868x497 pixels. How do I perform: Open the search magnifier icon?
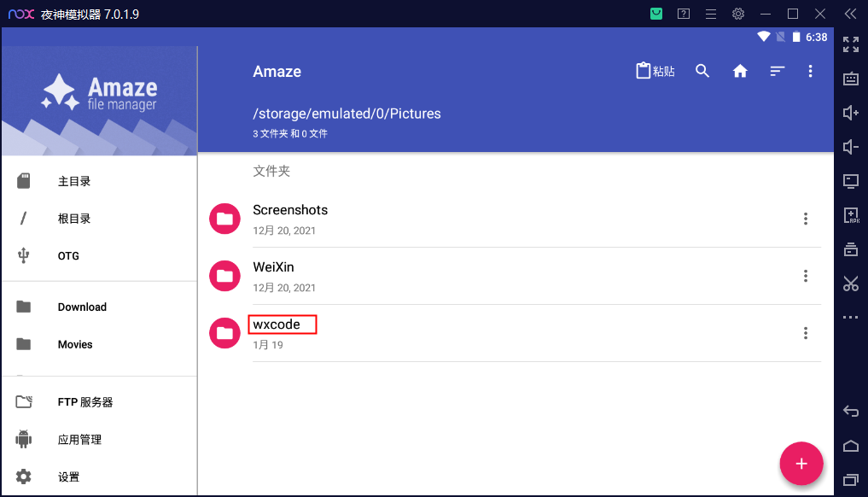(702, 71)
